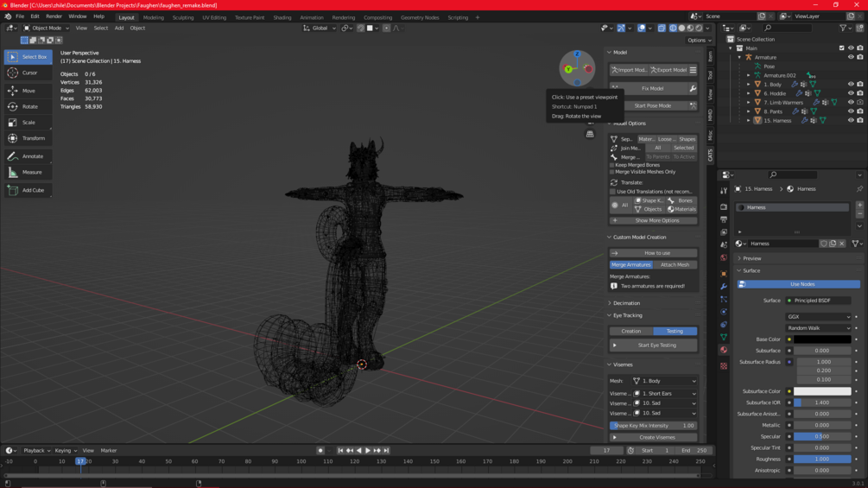Viewport: 868px width, 488px height.
Task: Unlink the Harness material with the X icon
Action: [841, 244]
